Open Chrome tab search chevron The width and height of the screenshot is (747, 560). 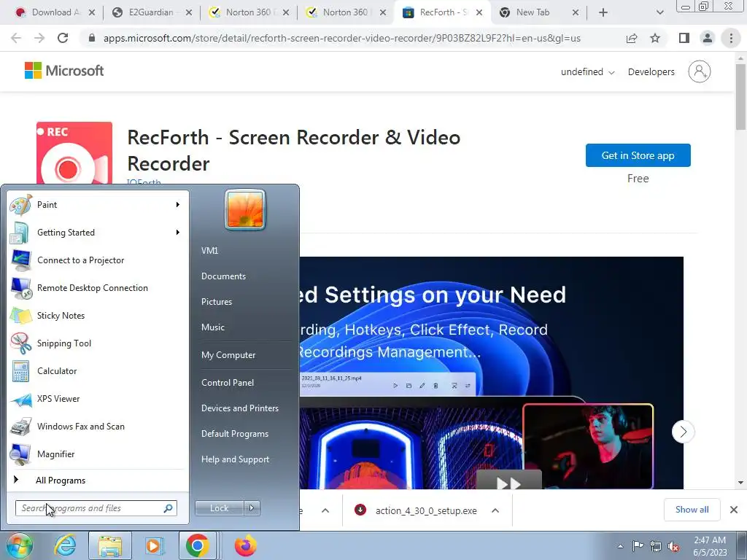[659, 12]
